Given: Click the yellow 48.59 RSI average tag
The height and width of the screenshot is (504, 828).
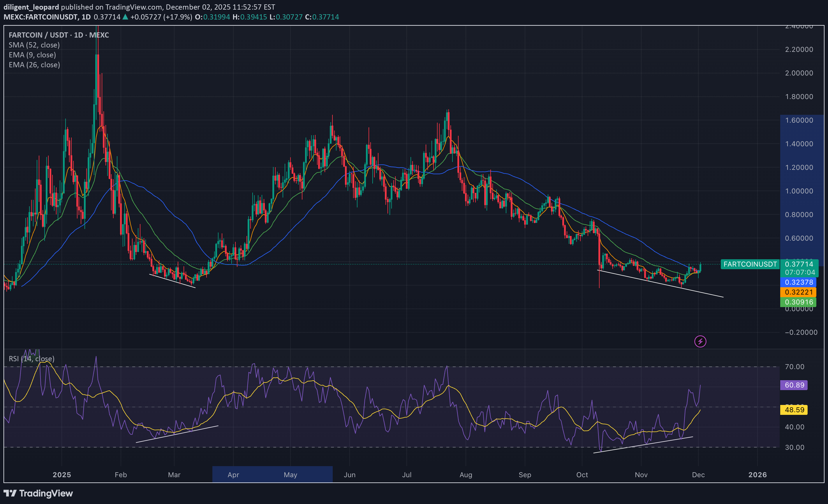Looking at the screenshot, I should pos(794,410).
